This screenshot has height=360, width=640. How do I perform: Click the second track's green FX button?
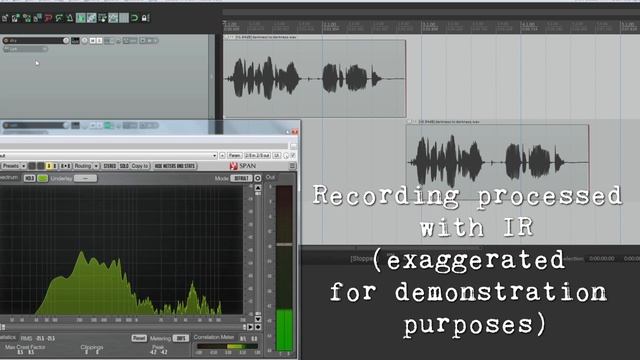point(108,125)
